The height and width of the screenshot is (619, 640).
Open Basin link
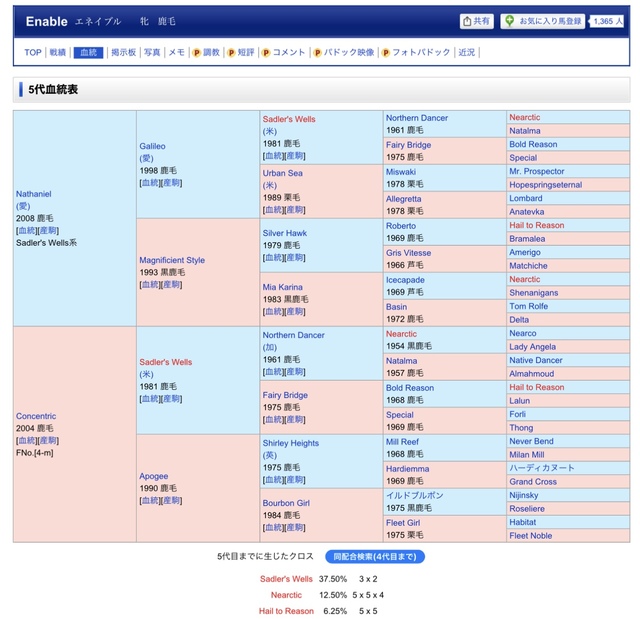click(x=396, y=307)
